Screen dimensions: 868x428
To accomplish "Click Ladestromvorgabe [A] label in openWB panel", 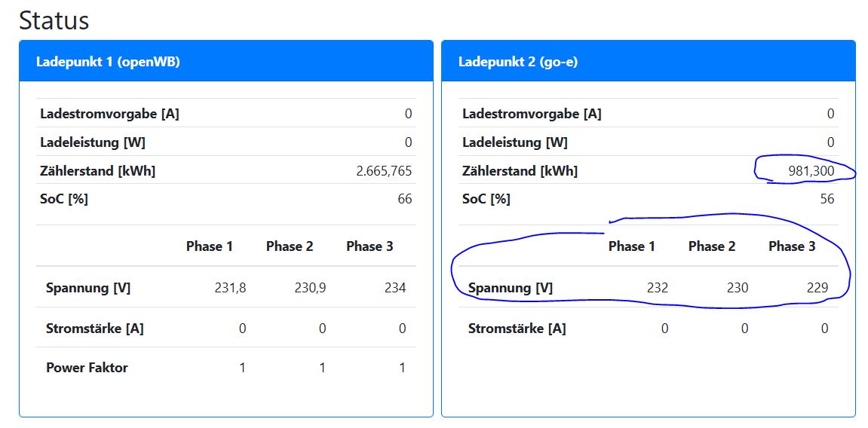I will pos(109,114).
